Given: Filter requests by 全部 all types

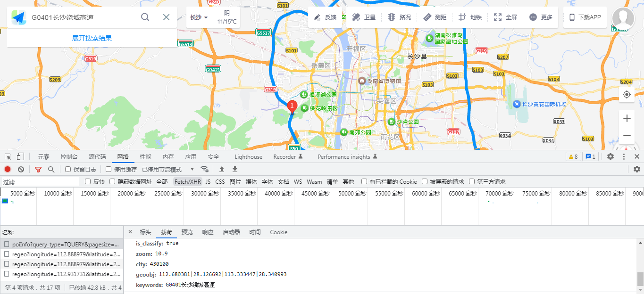Looking at the screenshot, I should [x=162, y=181].
